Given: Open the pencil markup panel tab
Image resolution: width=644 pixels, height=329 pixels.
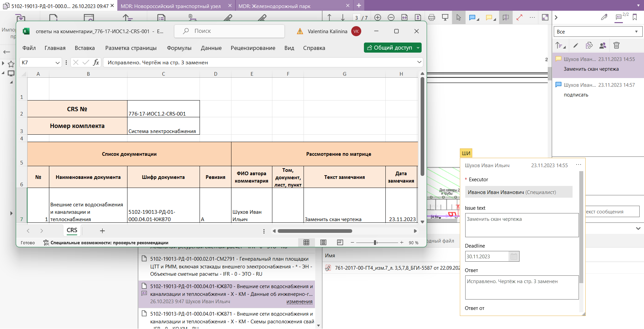Looking at the screenshot, I should tap(604, 17).
